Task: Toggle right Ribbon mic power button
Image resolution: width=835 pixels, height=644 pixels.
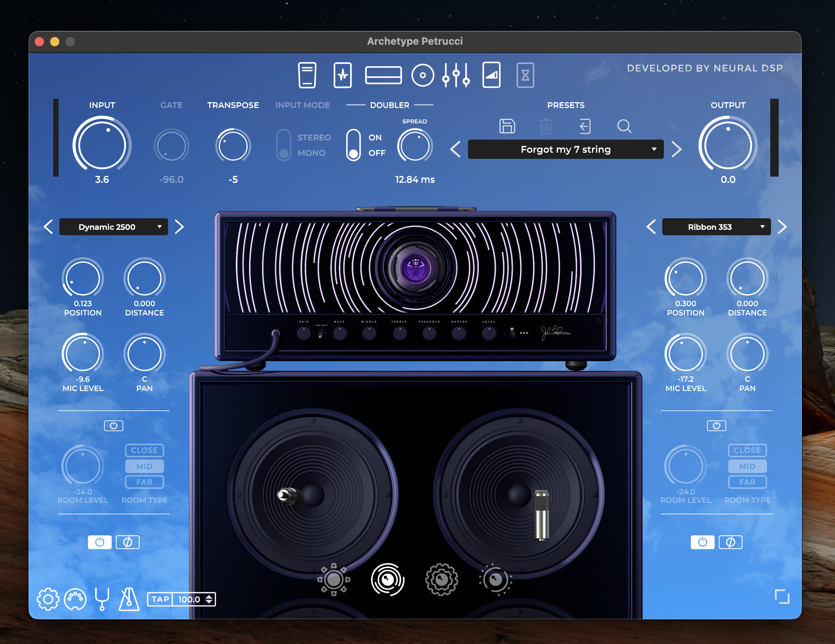Action: click(x=702, y=542)
